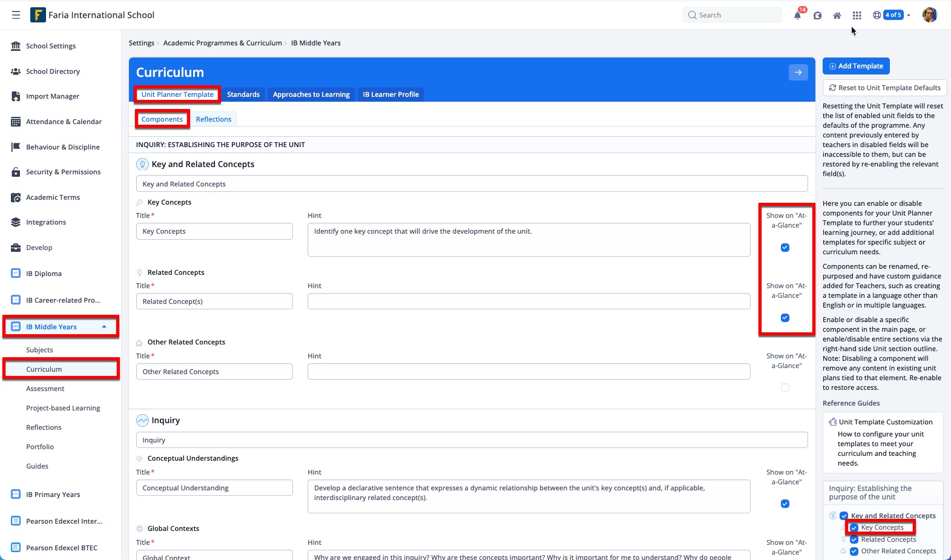Click Add Template button

pos(856,66)
